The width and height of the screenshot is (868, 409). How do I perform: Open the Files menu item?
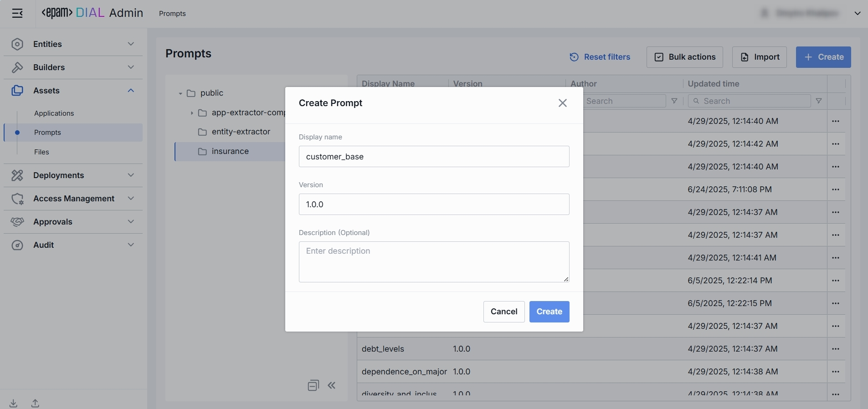[41, 152]
